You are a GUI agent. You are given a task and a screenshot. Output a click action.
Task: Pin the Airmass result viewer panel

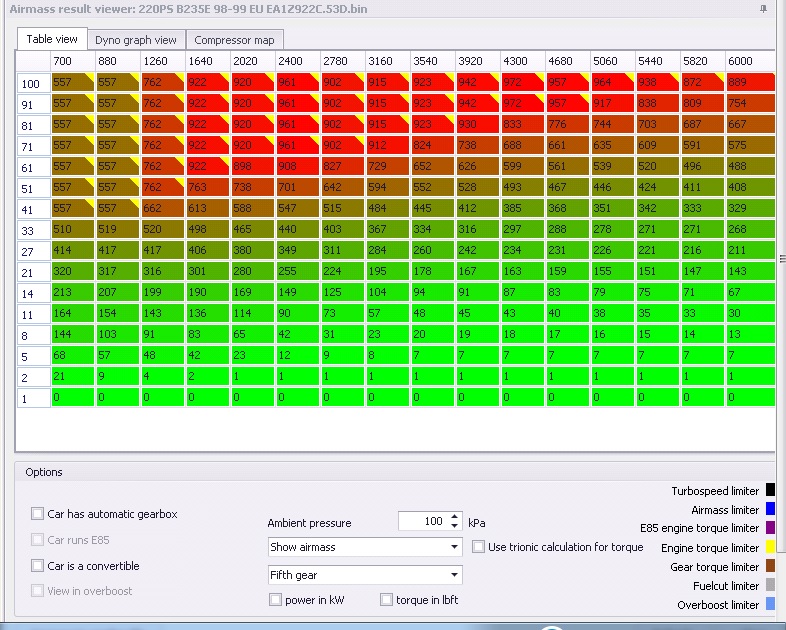[x=763, y=9]
